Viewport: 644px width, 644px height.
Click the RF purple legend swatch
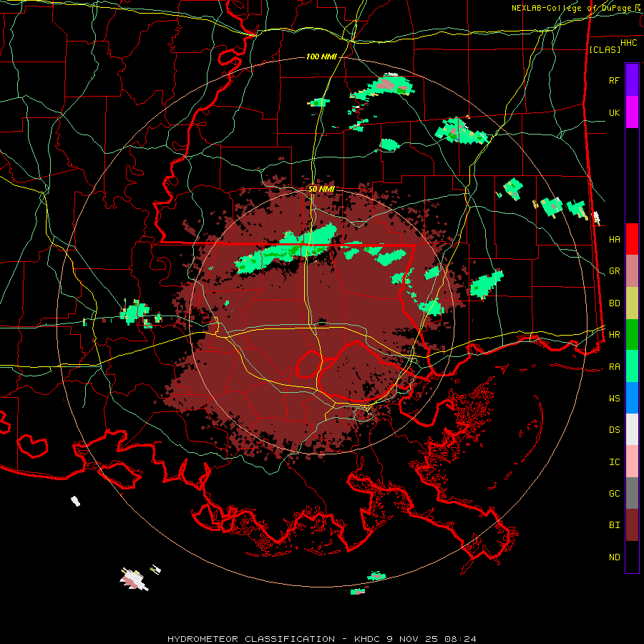click(x=632, y=80)
